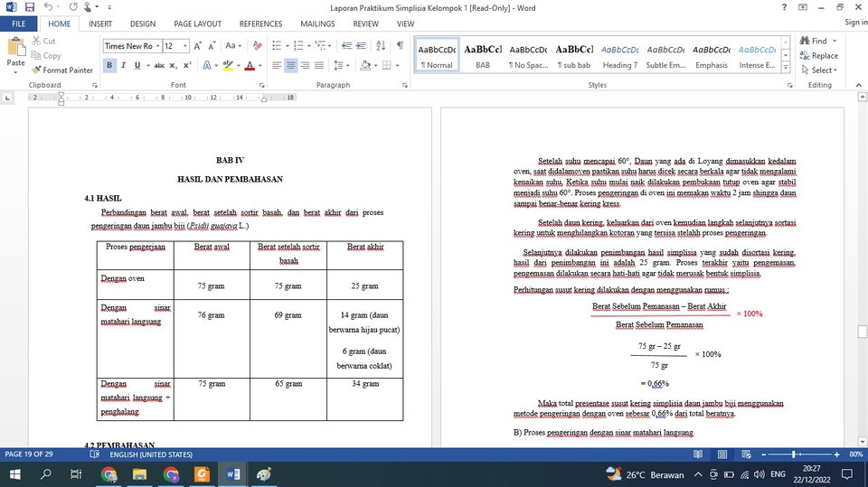
Task: Align text to the left
Action: pos(277,65)
